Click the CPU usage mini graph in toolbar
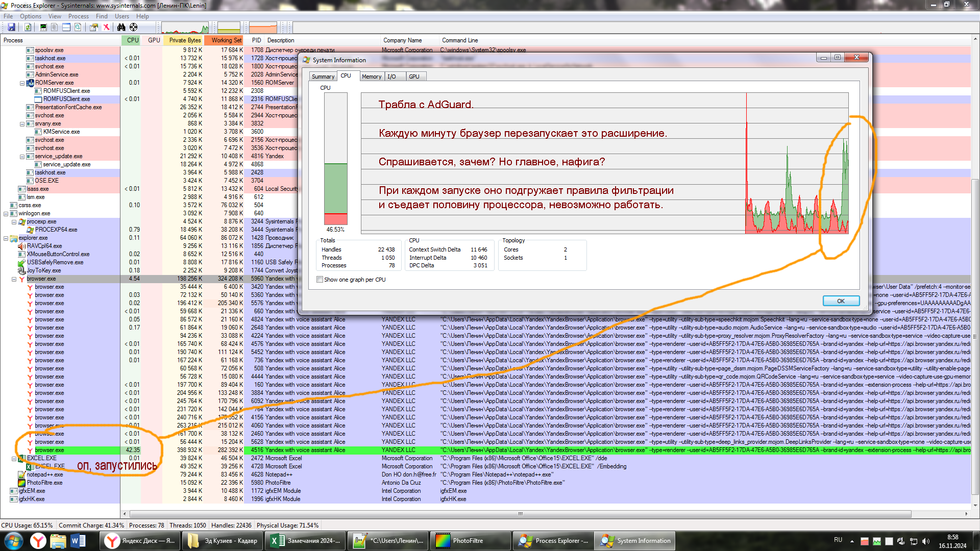The height and width of the screenshot is (551, 980). 185,27
